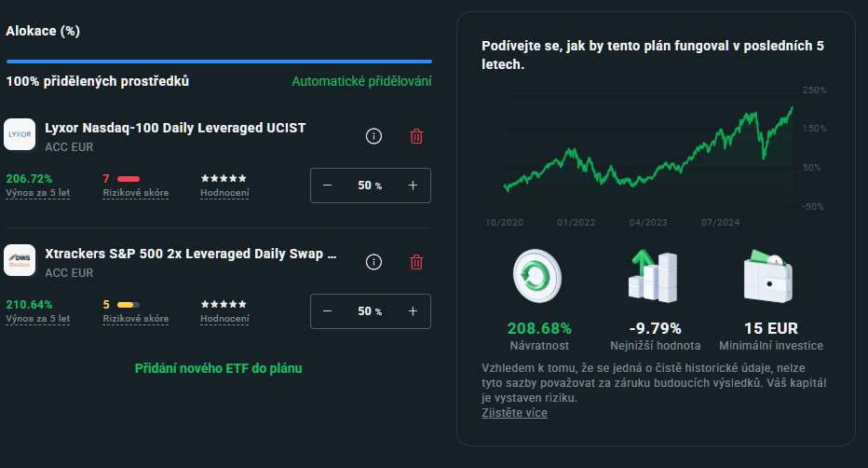Screen dimensions: 868x468
Task: Click the blue allocation progress bar
Action: (x=219, y=62)
